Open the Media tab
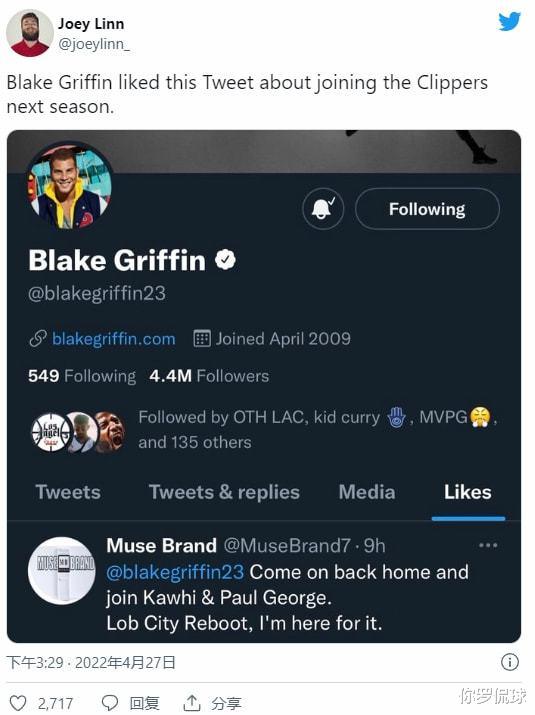The height and width of the screenshot is (715, 535). point(367,492)
